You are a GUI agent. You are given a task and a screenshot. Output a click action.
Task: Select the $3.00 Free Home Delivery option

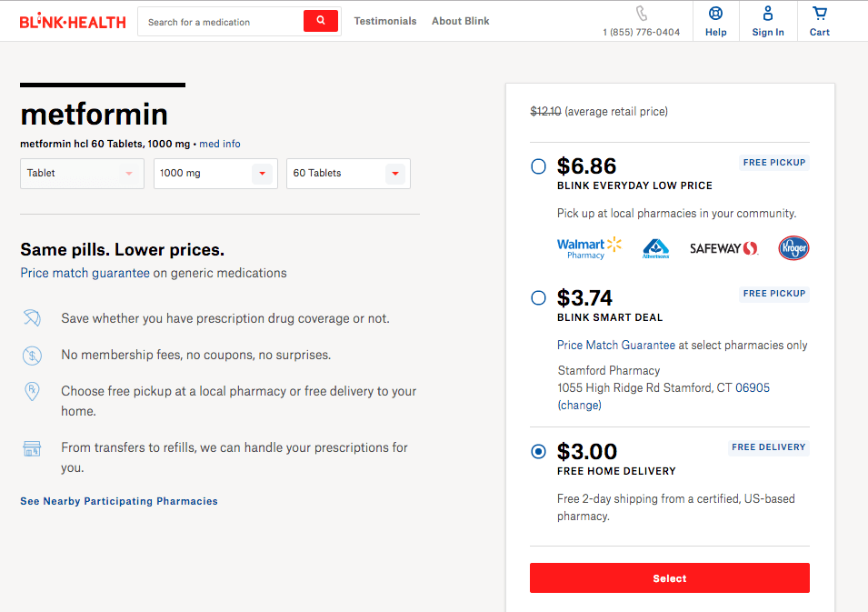pos(538,451)
